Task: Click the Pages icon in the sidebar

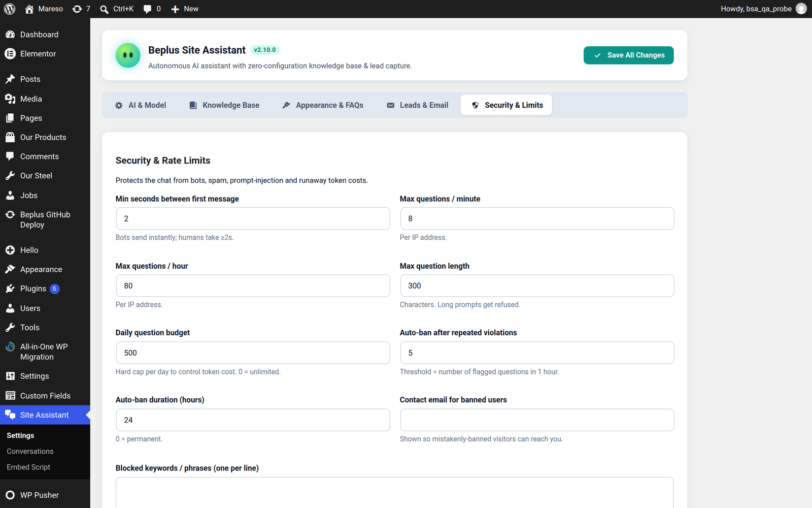Action: 10,118
